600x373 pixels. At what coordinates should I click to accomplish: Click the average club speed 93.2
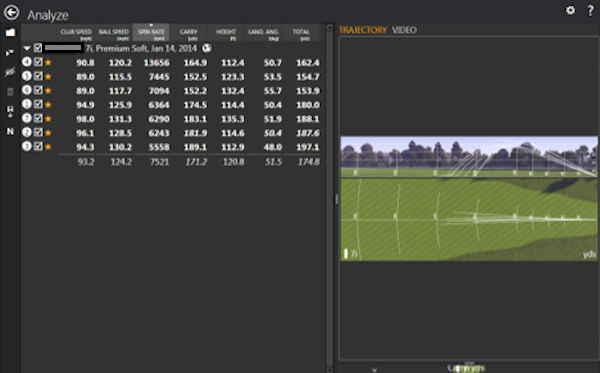tap(86, 162)
